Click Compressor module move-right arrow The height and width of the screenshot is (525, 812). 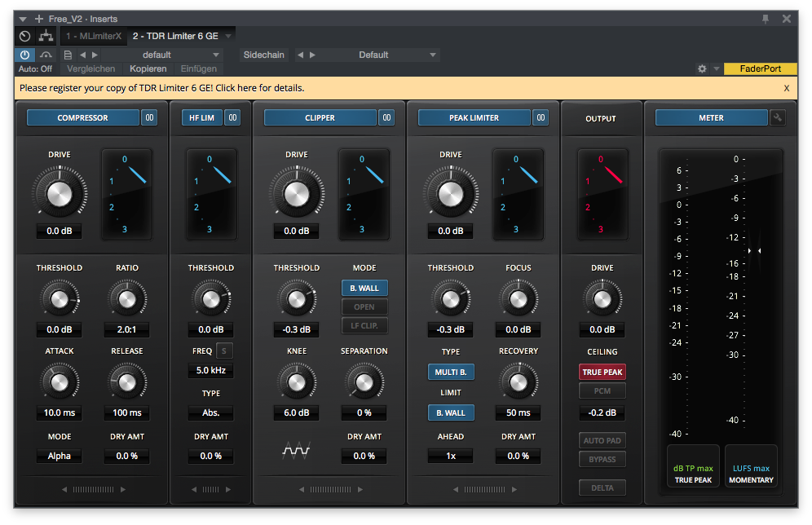(x=123, y=489)
